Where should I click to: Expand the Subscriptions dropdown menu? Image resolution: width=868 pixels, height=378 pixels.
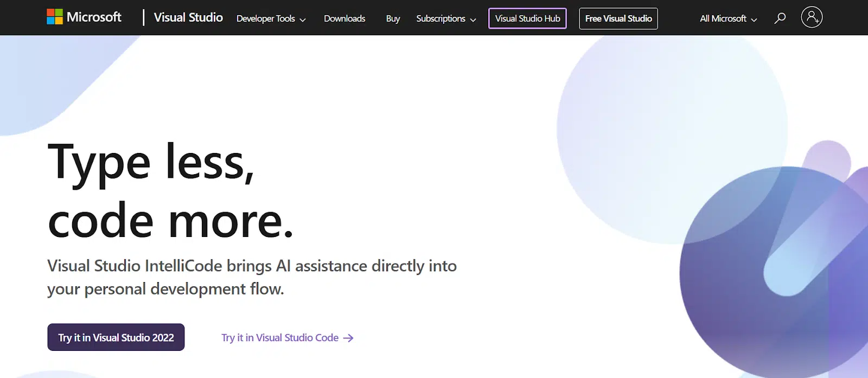point(446,18)
